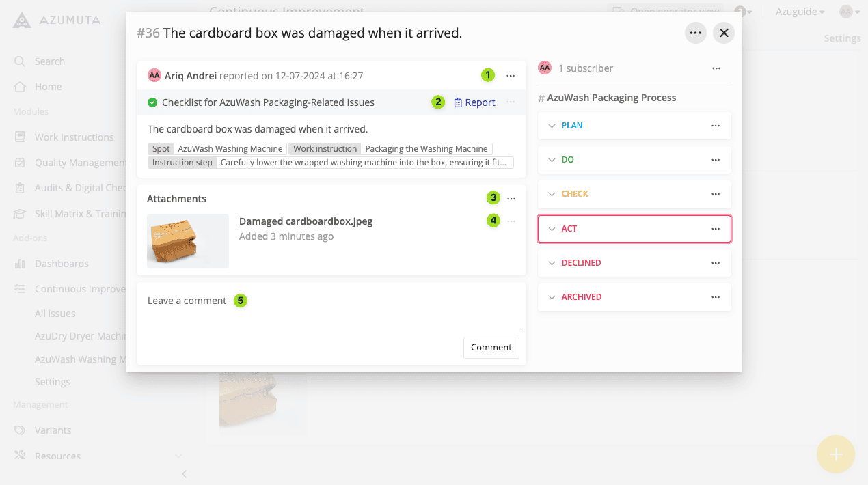The height and width of the screenshot is (485, 868).
Task: Open the PLAN column options menu
Action: click(716, 126)
